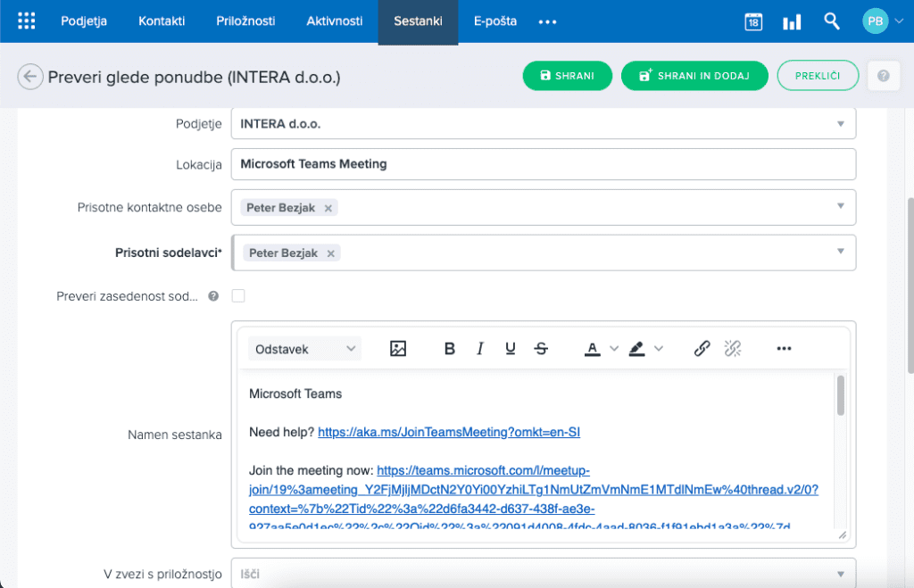Expand the Podjetje dropdown
Image resolution: width=914 pixels, height=588 pixels.
point(840,124)
